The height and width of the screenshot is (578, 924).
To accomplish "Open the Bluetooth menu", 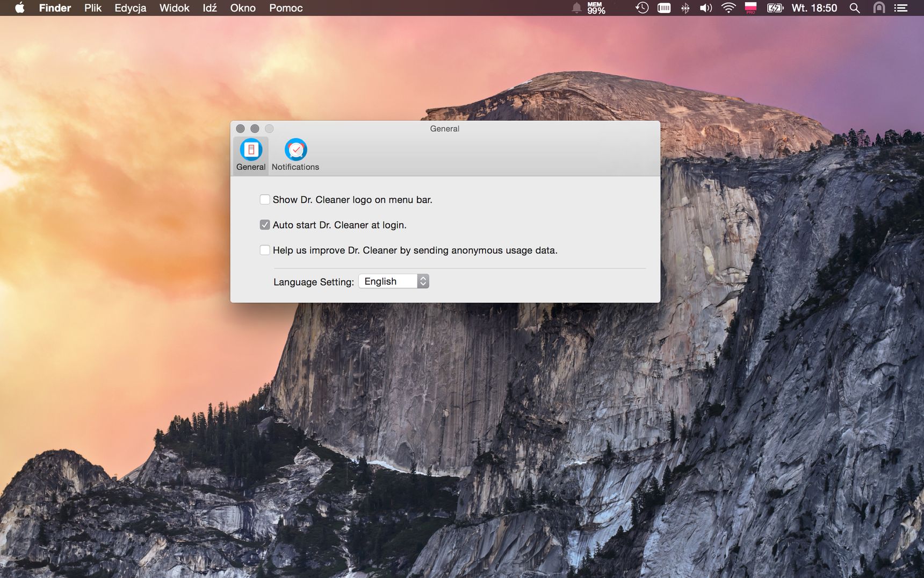I will (685, 8).
